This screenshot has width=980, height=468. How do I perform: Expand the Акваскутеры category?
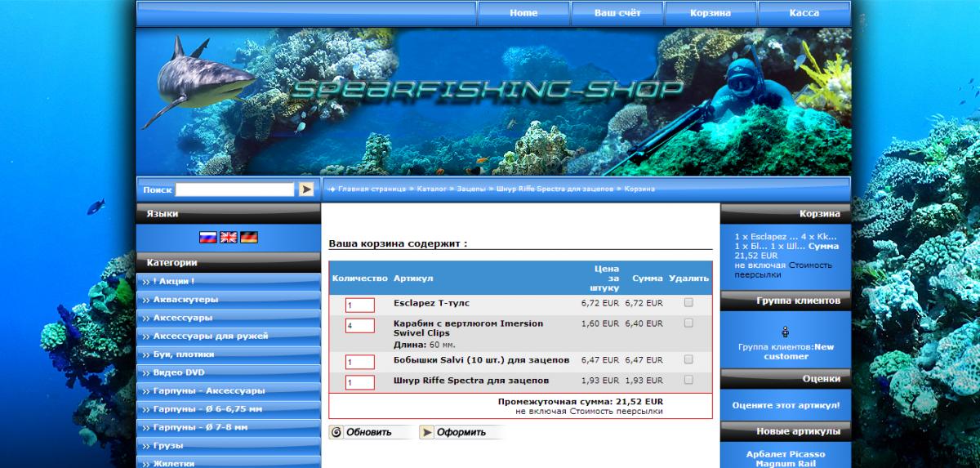tap(185, 300)
